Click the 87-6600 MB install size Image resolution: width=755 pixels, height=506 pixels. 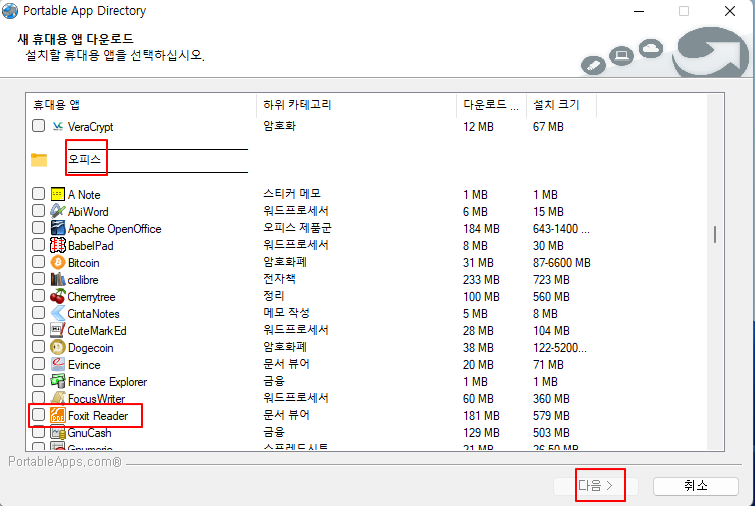(561, 263)
